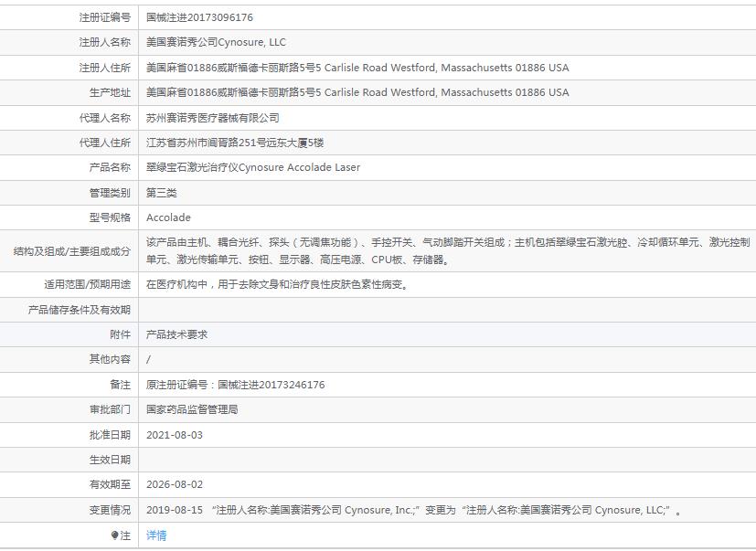Select agent address 江苏省苏州市阊胥路251号远东大厦5楼

(235, 143)
